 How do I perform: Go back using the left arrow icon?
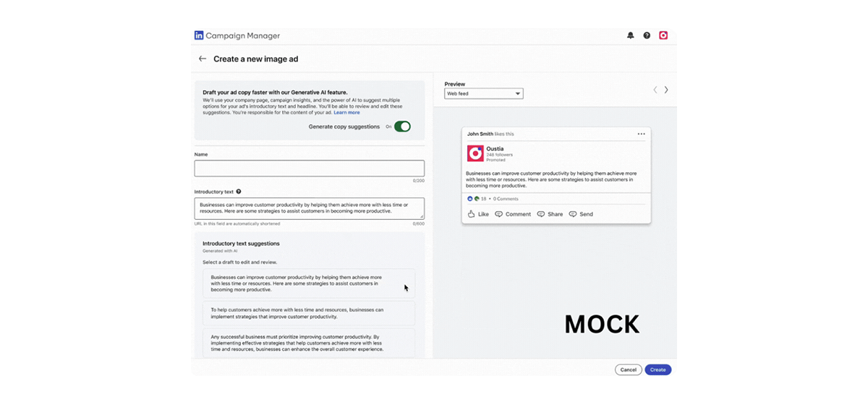coord(203,59)
